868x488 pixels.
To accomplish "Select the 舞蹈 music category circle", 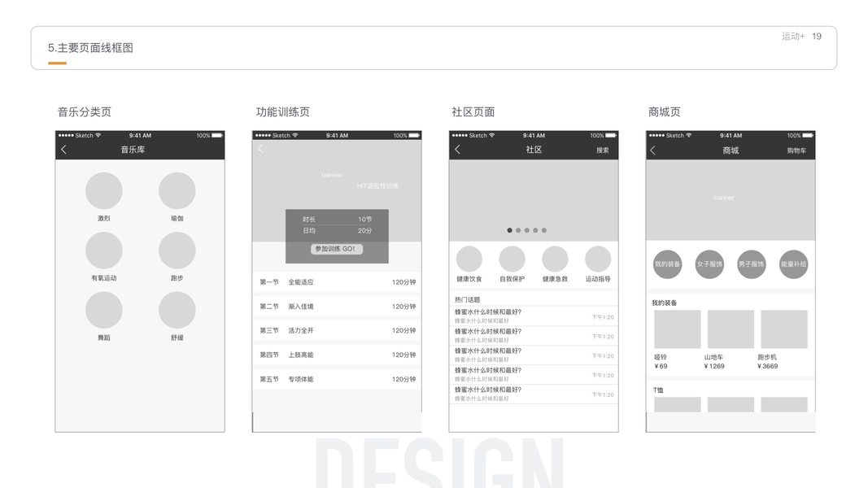I will pos(103,310).
